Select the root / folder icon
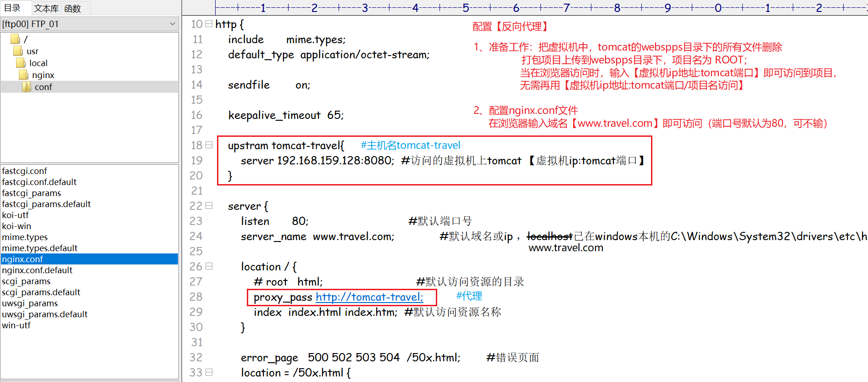This screenshot has width=868, height=382. tap(15, 39)
